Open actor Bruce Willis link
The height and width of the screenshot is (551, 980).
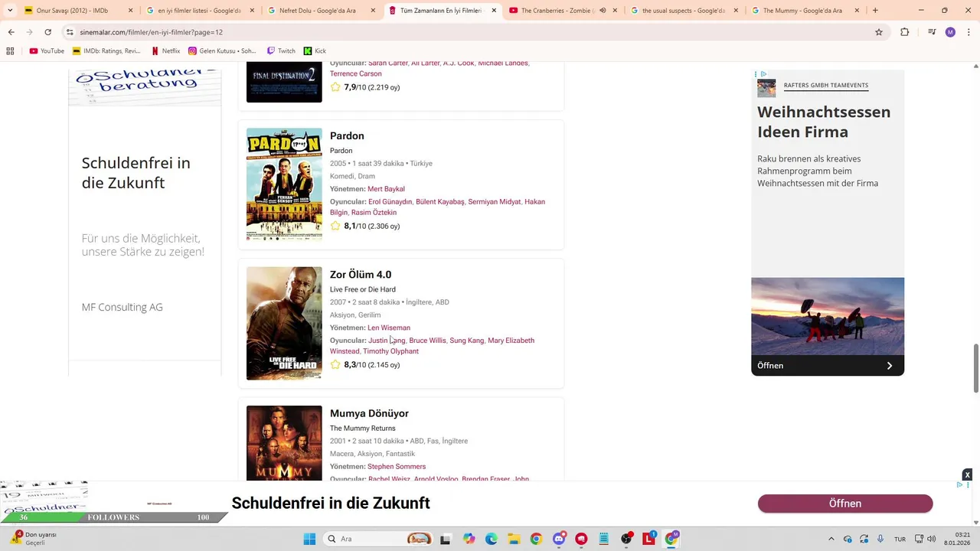pos(427,341)
